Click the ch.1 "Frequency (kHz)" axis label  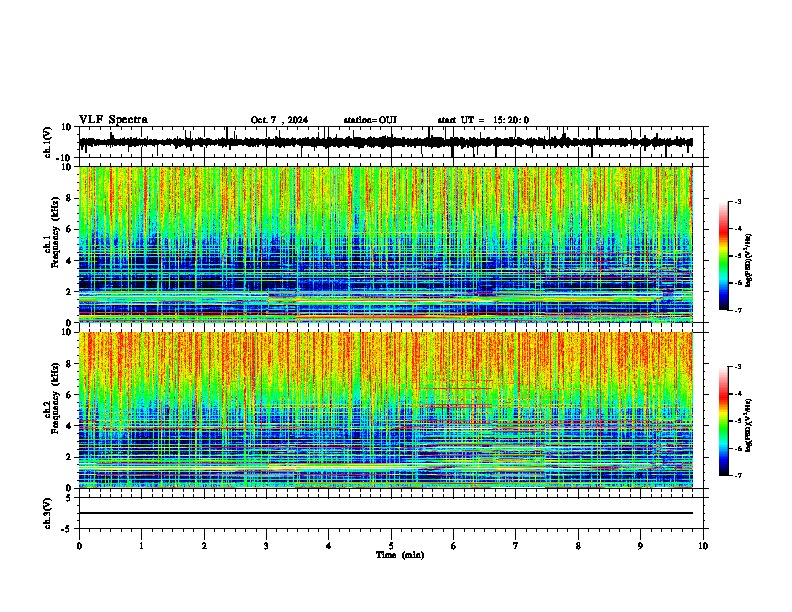(x=55, y=232)
